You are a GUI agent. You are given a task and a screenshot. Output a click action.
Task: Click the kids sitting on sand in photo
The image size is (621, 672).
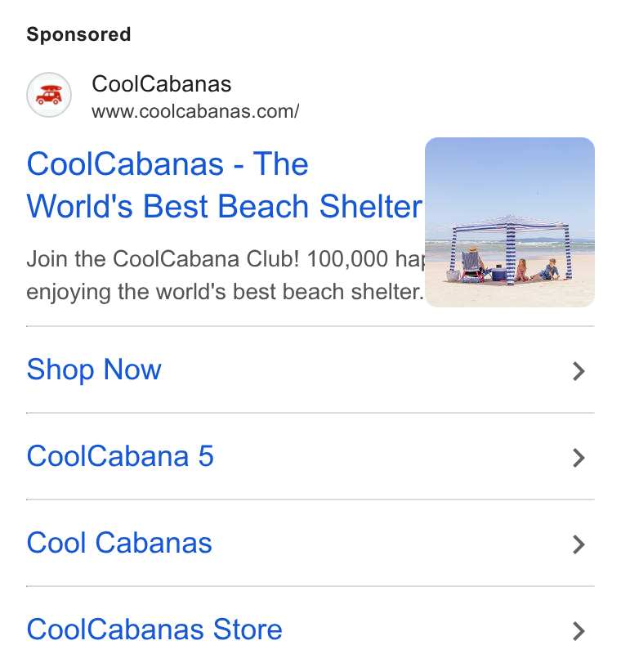point(537,270)
